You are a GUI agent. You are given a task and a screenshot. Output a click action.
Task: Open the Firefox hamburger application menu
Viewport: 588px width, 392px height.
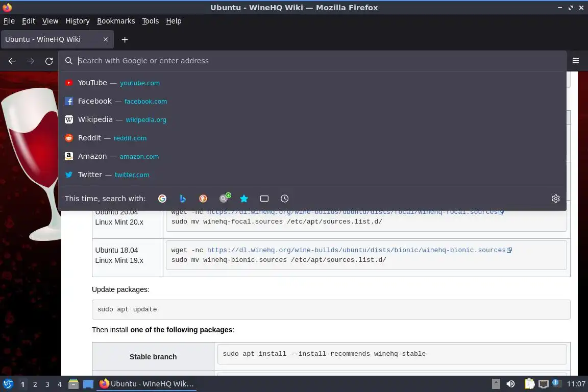click(x=576, y=61)
